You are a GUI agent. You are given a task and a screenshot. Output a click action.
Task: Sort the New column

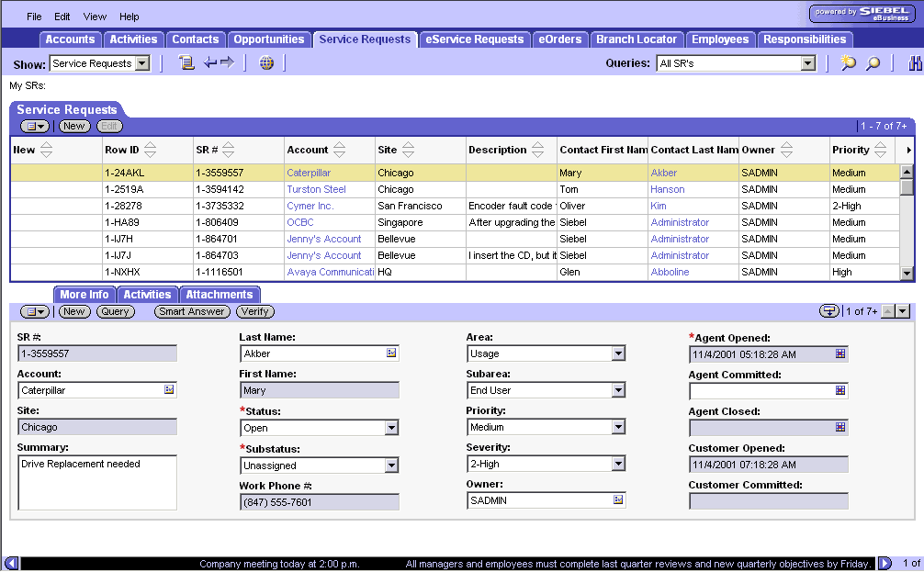pos(46,150)
